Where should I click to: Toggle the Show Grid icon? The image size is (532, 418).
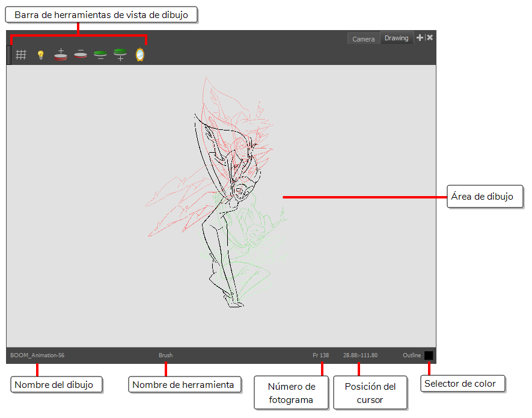coord(21,55)
